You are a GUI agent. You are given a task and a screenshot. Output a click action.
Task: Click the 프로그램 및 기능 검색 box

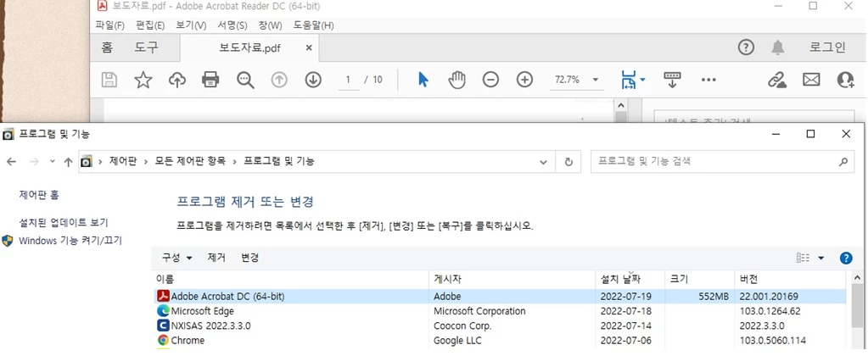[722, 162]
